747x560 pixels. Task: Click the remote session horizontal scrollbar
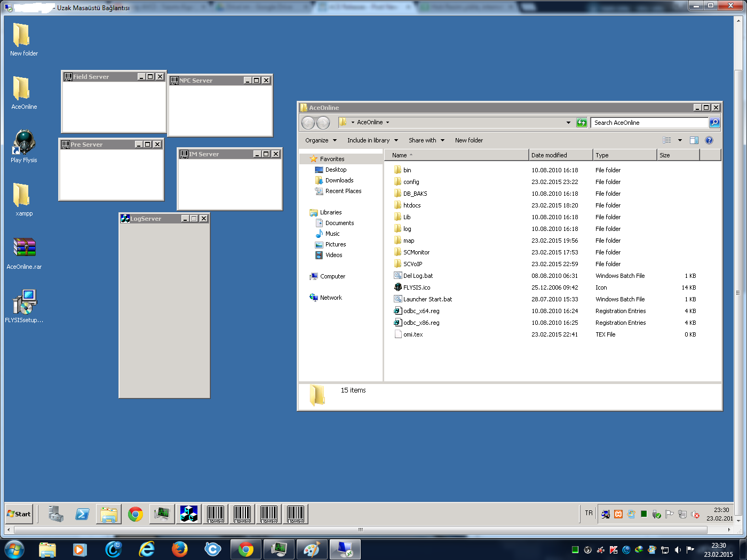click(x=360, y=530)
